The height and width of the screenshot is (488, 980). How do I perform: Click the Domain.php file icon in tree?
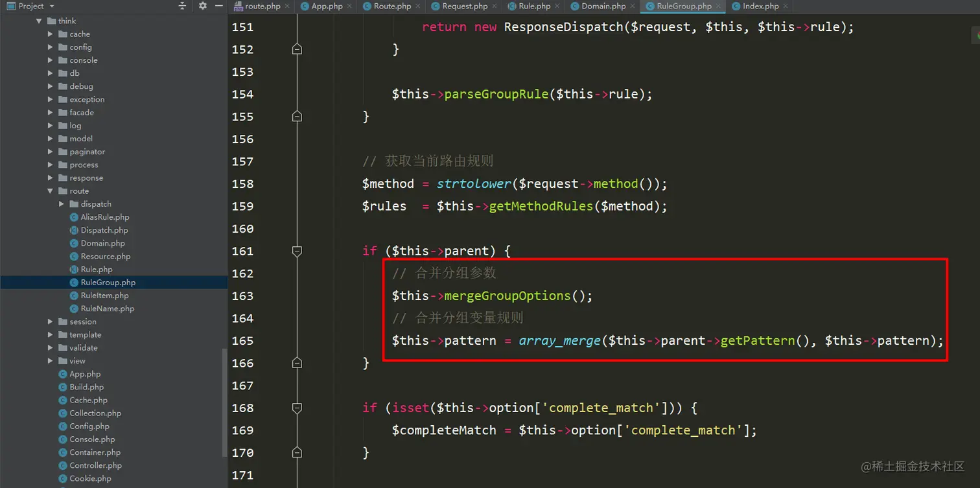74,243
